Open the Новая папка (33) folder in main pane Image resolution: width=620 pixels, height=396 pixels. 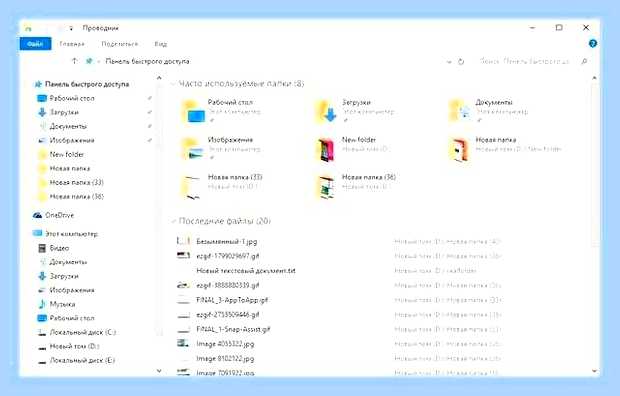tap(191, 187)
